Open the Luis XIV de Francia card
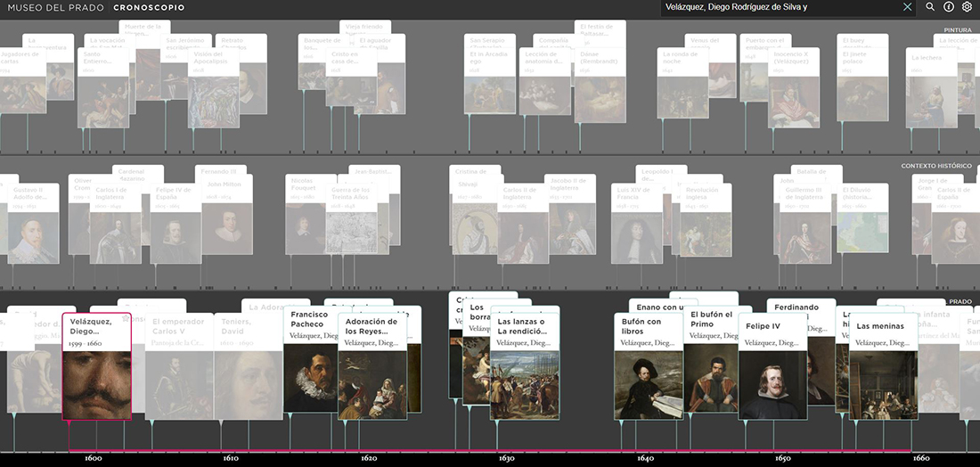Image resolution: width=980 pixels, height=467 pixels. tap(637, 223)
